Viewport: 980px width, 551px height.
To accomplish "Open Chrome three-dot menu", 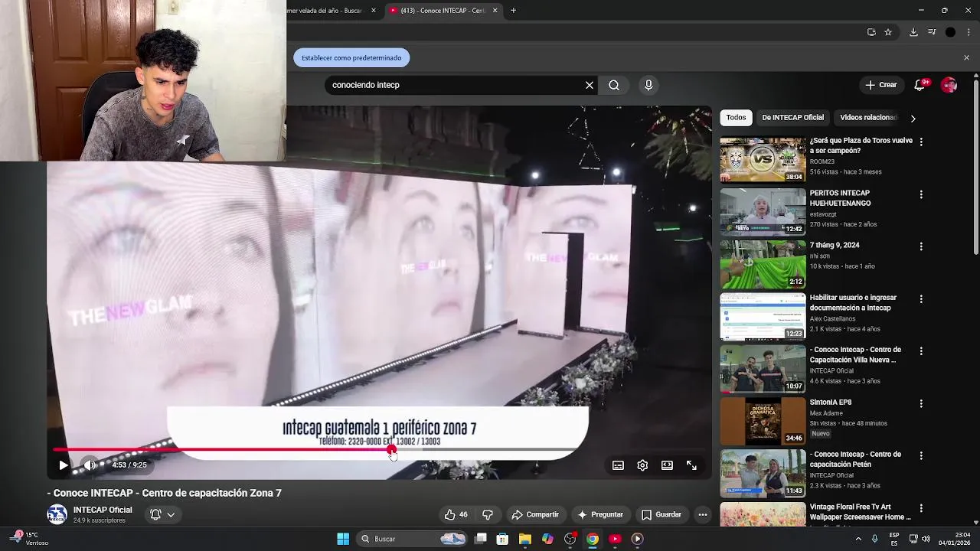I will (x=969, y=32).
